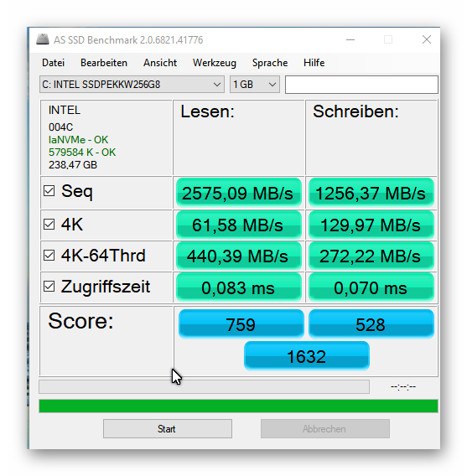The height and width of the screenshot is (476, 467).
Task: Click the AS SSD Benchmark app icon
Action: pos(43,39)
